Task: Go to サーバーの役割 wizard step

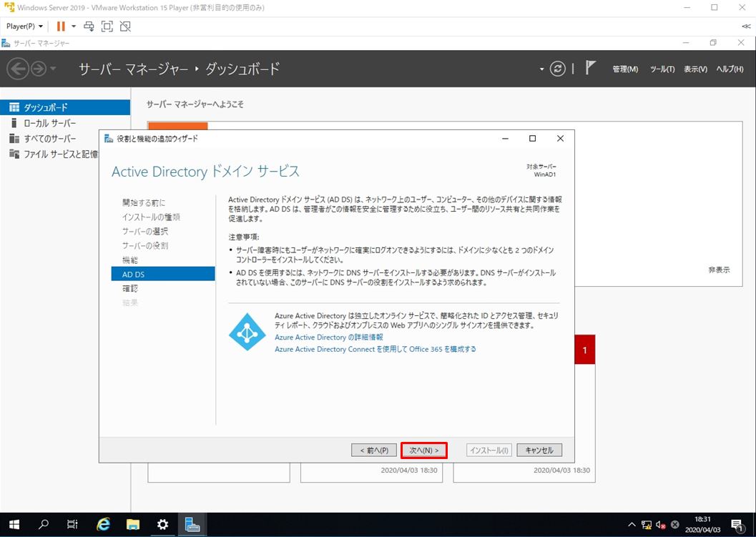Action: 145,245
